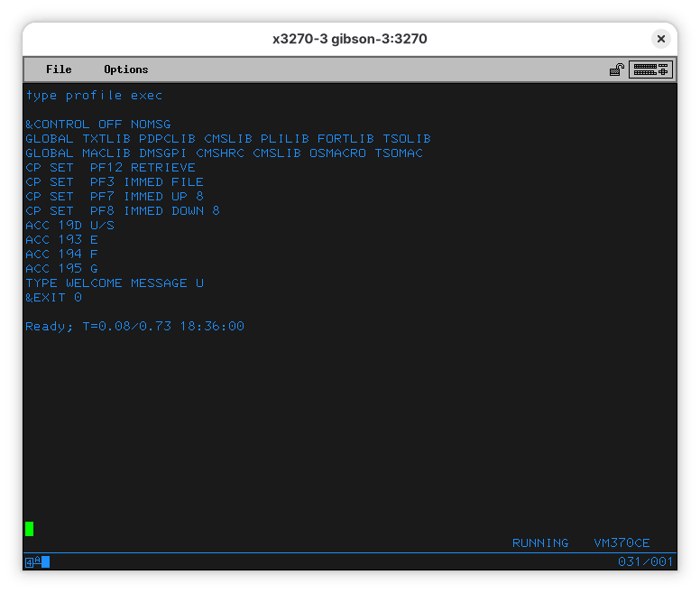The height and width of the screenshot is (593, 700).
Task: Close the x3270 window
Action: click(x=661, y=39)
